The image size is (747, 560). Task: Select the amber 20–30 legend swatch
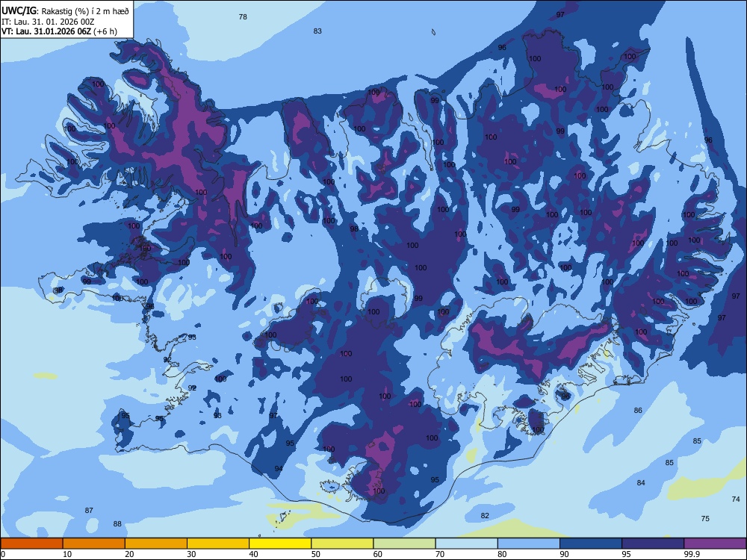[156, 544]
